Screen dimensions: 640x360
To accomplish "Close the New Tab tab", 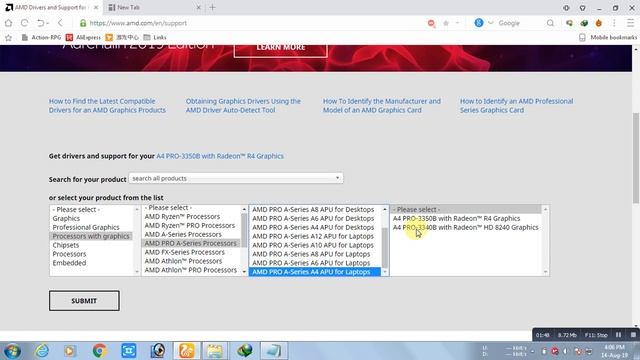I will (198, 7).
